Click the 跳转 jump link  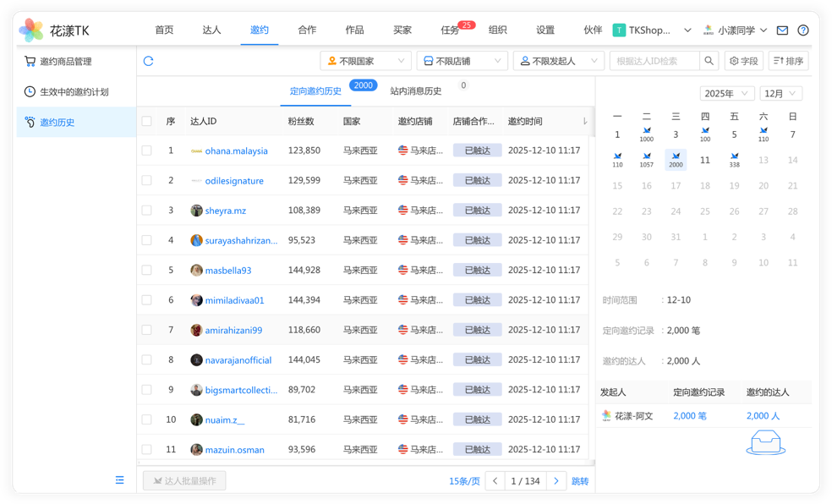tap(580, 481)
